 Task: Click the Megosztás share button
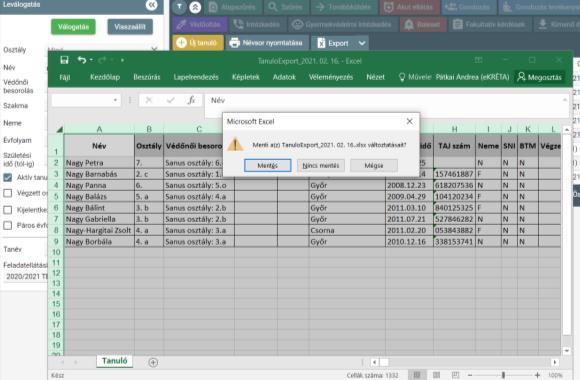pos(539,77)
